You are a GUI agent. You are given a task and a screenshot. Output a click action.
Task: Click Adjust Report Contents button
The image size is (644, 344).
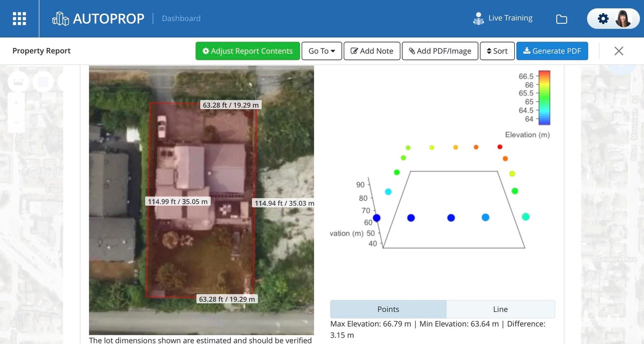click(x=248, y=51)
